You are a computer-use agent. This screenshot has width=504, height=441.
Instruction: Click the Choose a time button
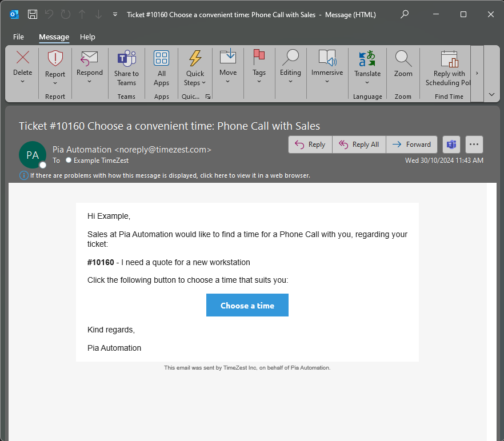[247, 305]
